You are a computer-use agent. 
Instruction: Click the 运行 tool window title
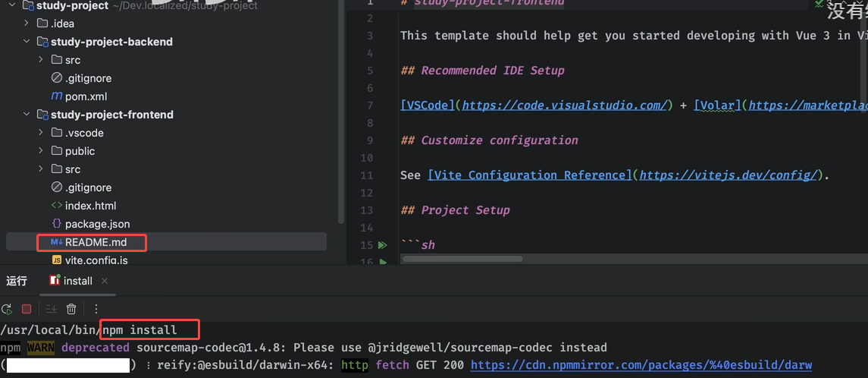tap(17, 281)
